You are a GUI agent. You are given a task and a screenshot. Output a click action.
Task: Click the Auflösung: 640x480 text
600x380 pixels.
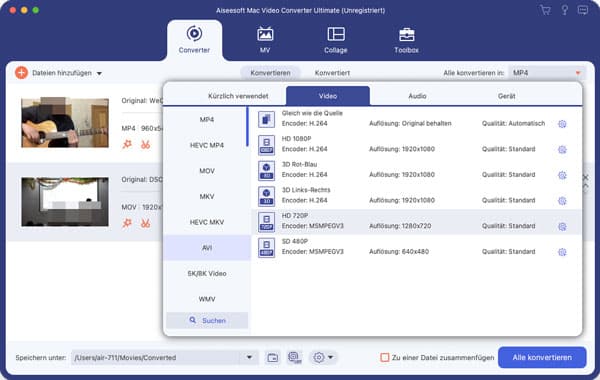coord(399,251)
